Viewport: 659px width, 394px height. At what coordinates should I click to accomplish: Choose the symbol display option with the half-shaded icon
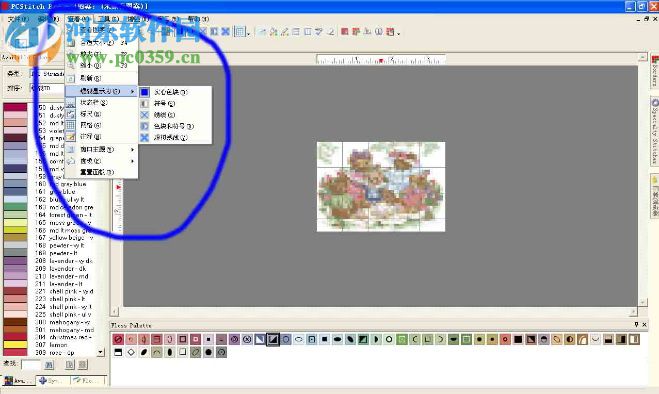point(176,103)
